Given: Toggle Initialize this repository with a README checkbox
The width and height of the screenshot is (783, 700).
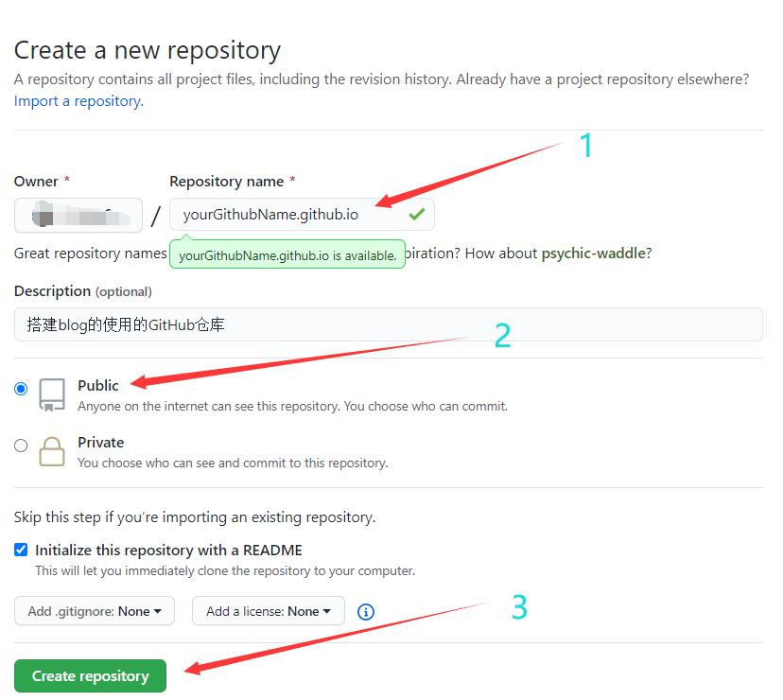Looking at the screenshot, I should tap(21, 550).
